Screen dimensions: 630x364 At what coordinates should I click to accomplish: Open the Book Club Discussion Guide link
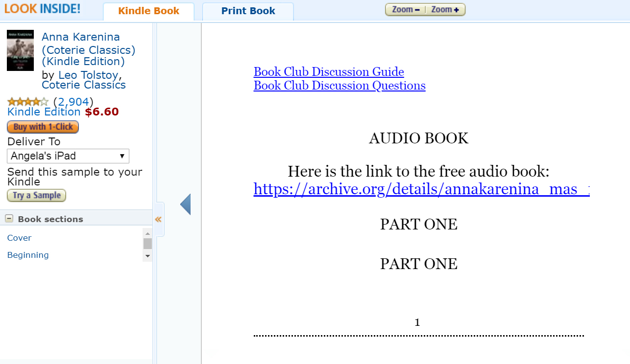click(x=329, y=72)
